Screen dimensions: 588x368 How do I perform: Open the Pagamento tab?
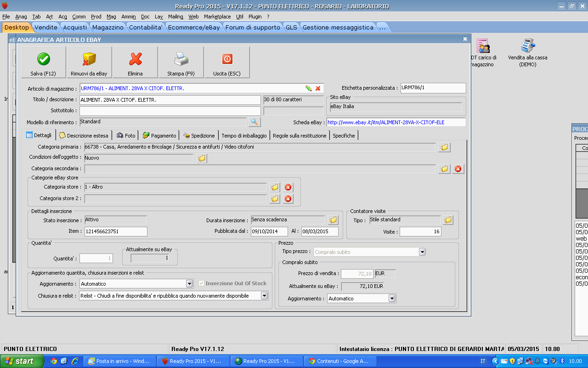tap(159, 135)
